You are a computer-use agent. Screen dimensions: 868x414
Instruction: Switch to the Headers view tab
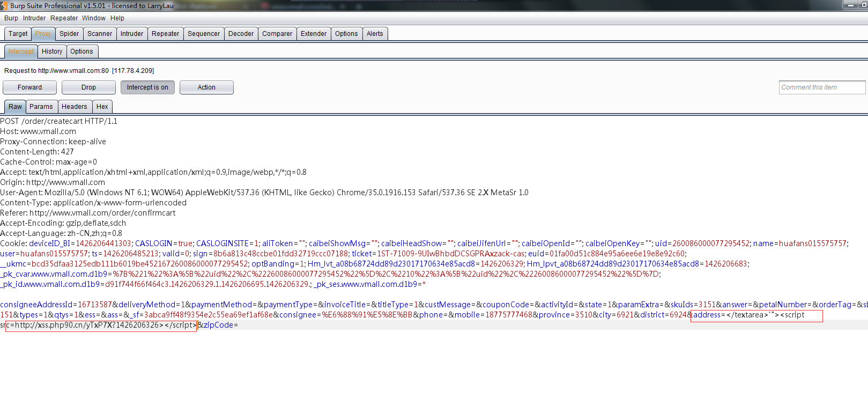pos(74,107)
